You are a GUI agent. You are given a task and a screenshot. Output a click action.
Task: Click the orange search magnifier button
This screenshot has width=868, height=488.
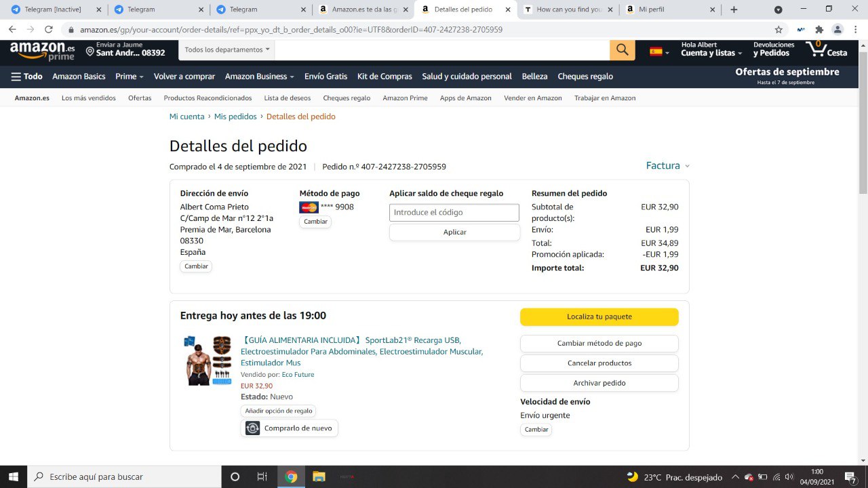pyautogui.click(x=622, y=50)
